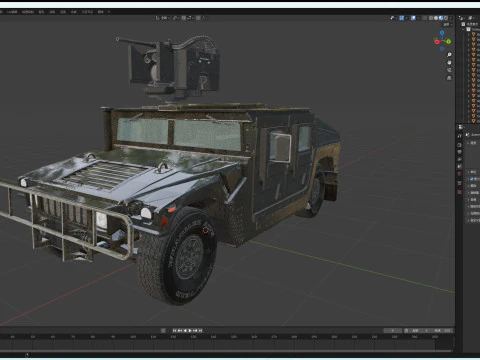Open the red World properties tab
The width and height of the screenshot is (480, 360).
460,174
